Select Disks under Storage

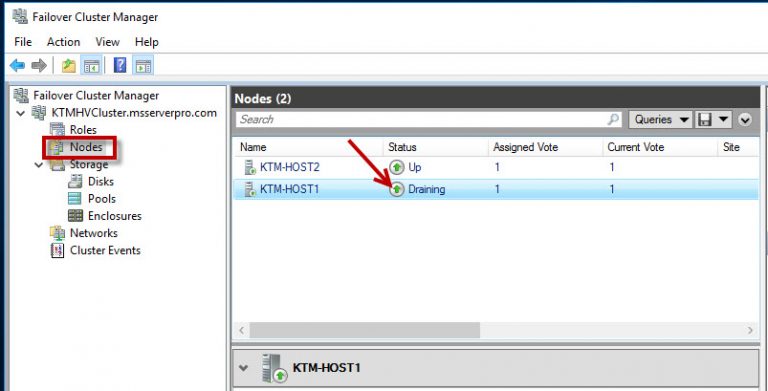coord(101,181)
